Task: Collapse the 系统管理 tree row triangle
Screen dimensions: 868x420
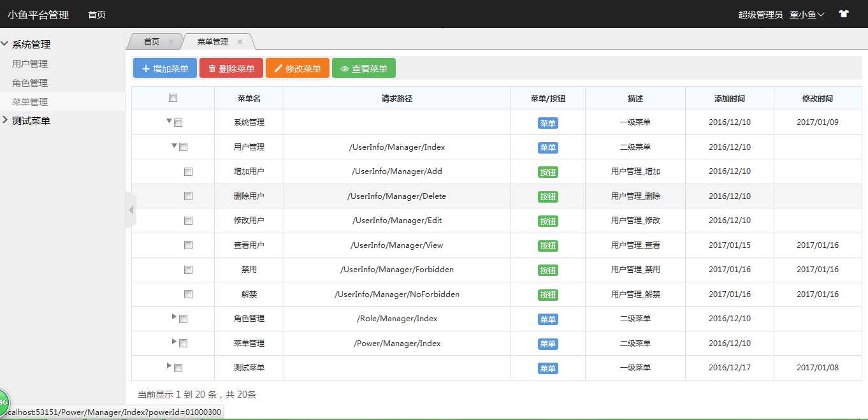Action: point(169,120)
